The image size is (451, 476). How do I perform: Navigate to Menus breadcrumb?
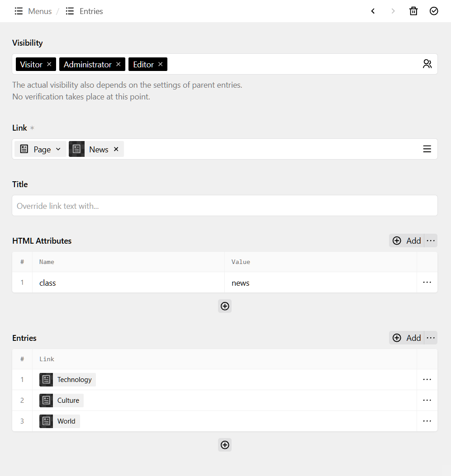point(33,11)
